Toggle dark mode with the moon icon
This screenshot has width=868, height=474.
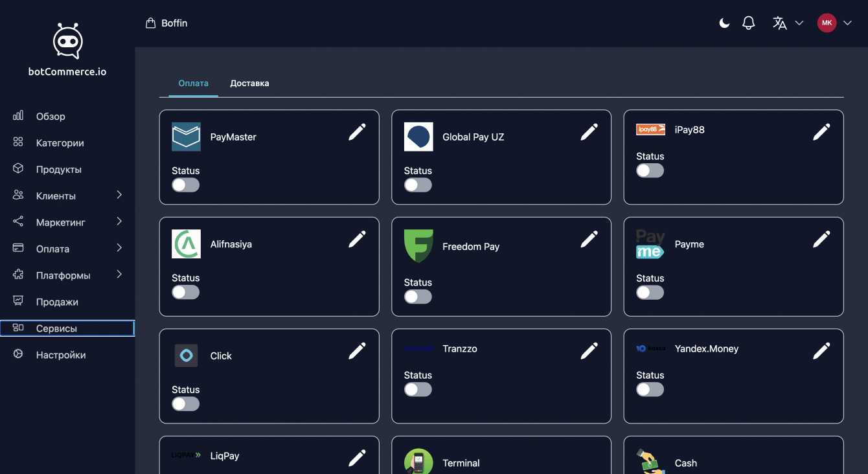pyautogui.click(x=725, y=23)
